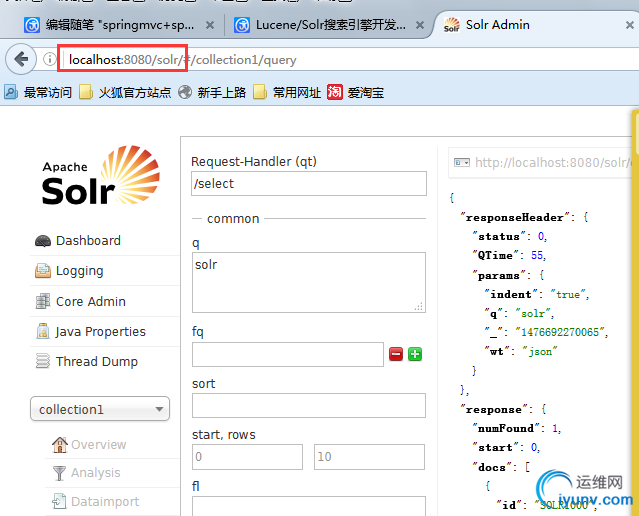Click the Request-Handler /select field

(309, 183)
